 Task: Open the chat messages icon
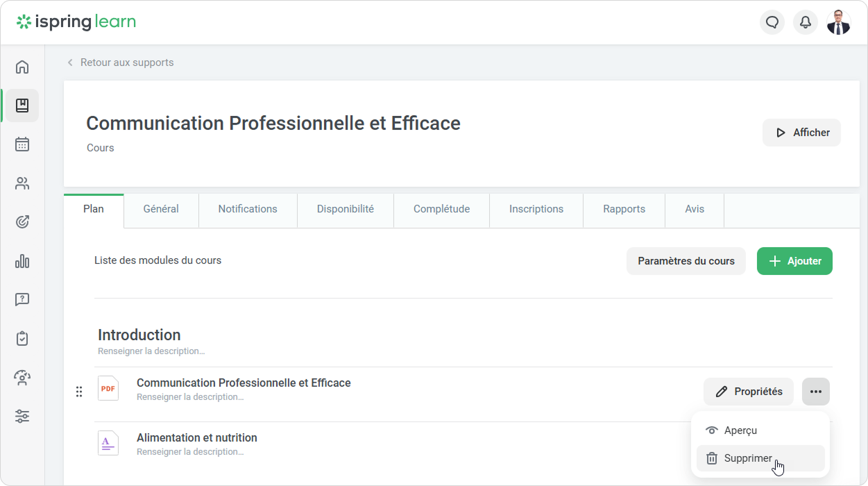click(x=772, y=22)
